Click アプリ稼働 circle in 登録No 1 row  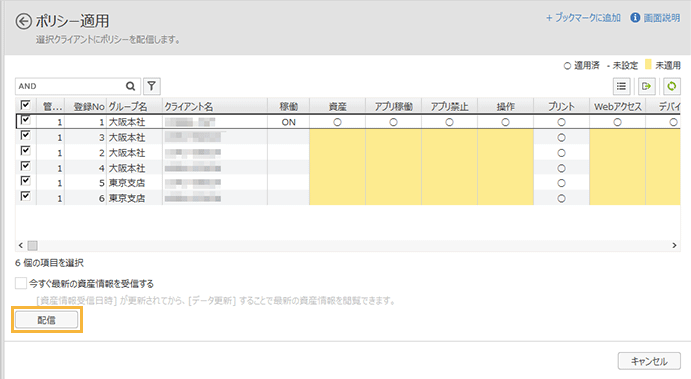pos(394,122)
